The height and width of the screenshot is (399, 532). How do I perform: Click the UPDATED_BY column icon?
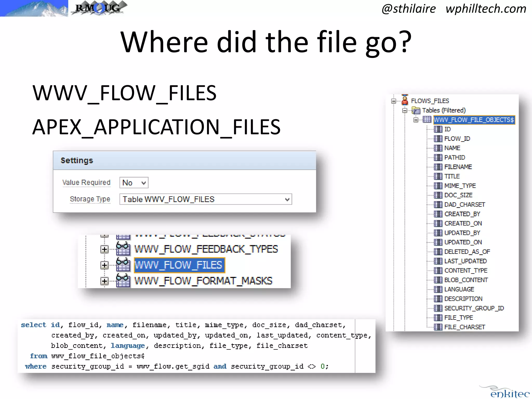click(x=438, y=233)
